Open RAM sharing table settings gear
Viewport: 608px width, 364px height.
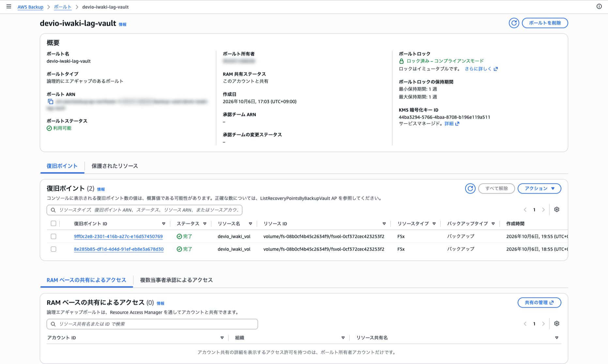557,324
